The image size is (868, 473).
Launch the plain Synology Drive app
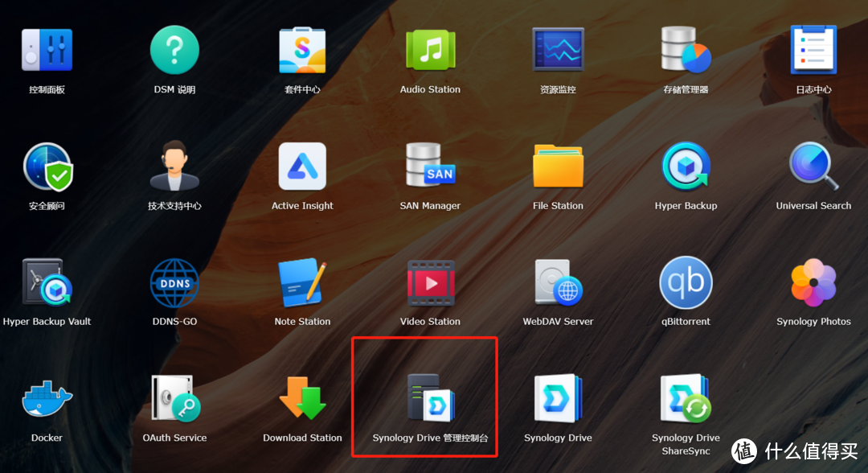click(558, 399)
